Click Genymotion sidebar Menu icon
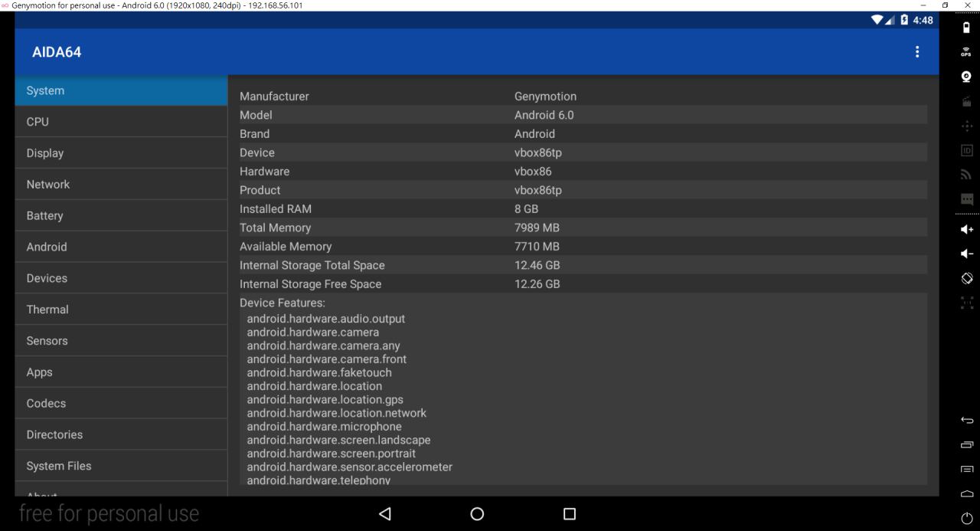 966,469
